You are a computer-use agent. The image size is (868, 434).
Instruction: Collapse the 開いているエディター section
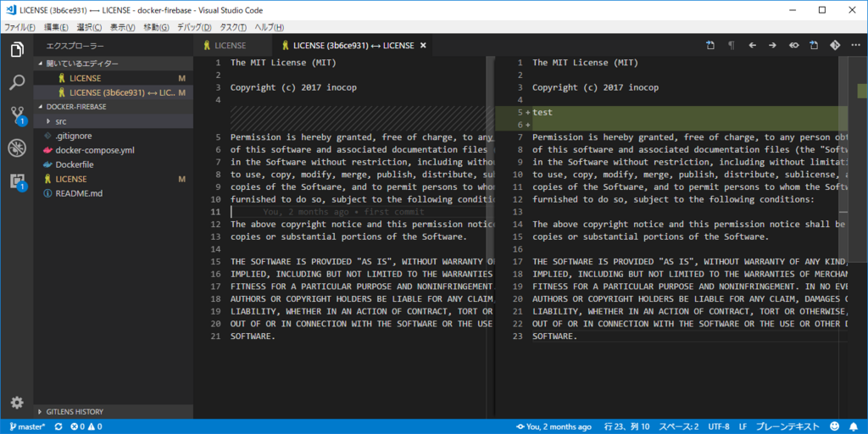click(x=114, y=64)
